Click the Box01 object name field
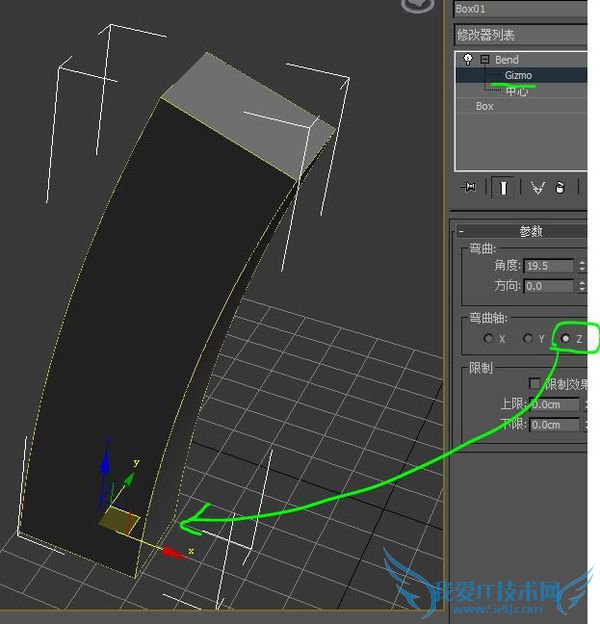600x624 pixels. [521, 9]
